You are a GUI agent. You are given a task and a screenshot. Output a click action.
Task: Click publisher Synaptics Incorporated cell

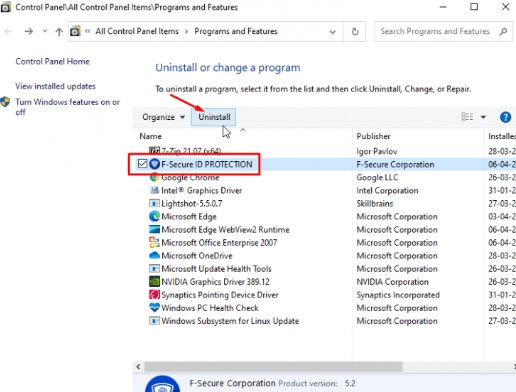click(x=398, y=295)
